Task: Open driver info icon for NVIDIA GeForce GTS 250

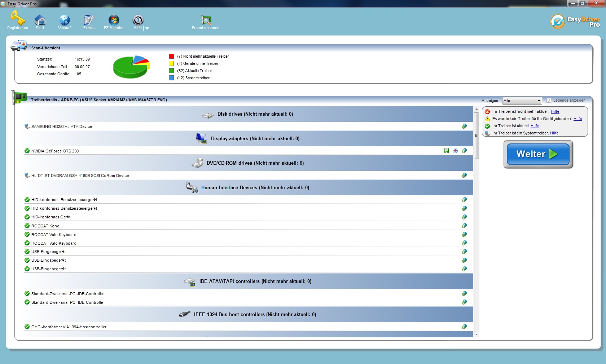Action: point(464,151)
